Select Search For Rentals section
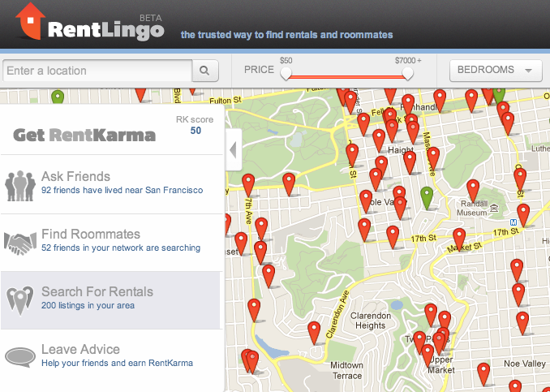Image resolution: width=550 pixels, height=392 pixels. coord(112,300)
